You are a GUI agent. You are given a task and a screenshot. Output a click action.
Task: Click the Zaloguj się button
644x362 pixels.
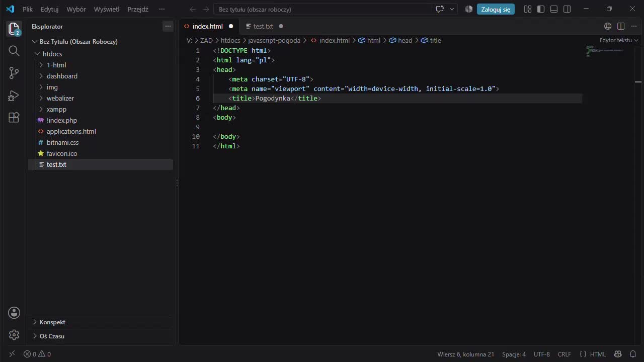click(x=496, y=9)
